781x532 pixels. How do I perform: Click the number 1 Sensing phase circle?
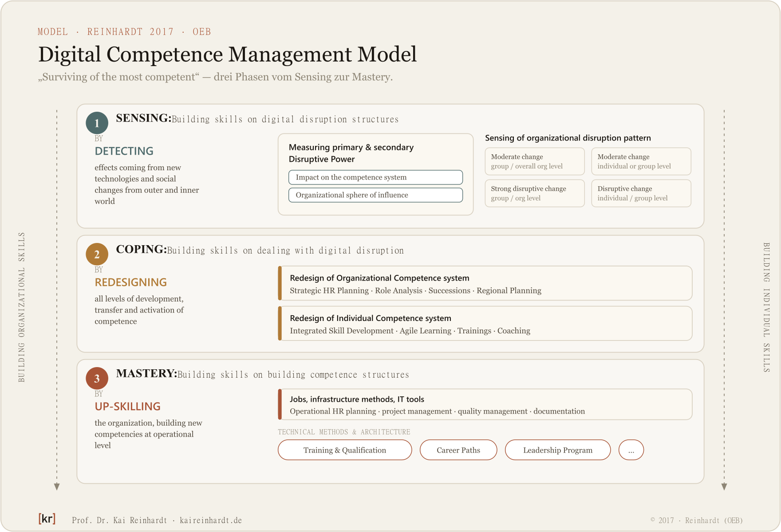(x=97, y=123)
